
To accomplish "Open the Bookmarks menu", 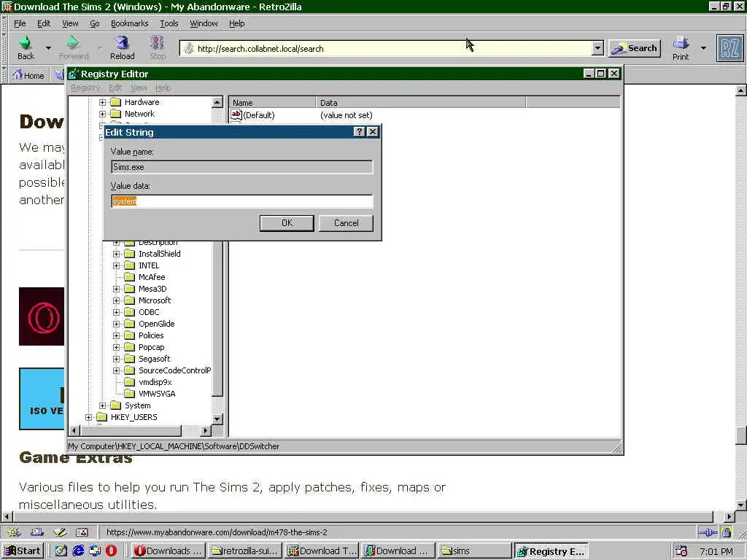I will coord(130,23).
